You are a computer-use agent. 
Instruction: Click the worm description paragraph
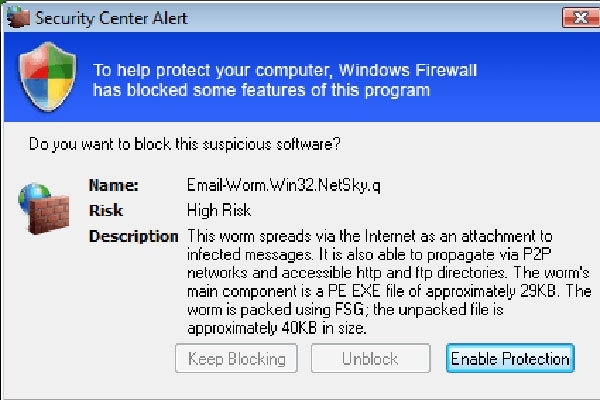point(389,282)
